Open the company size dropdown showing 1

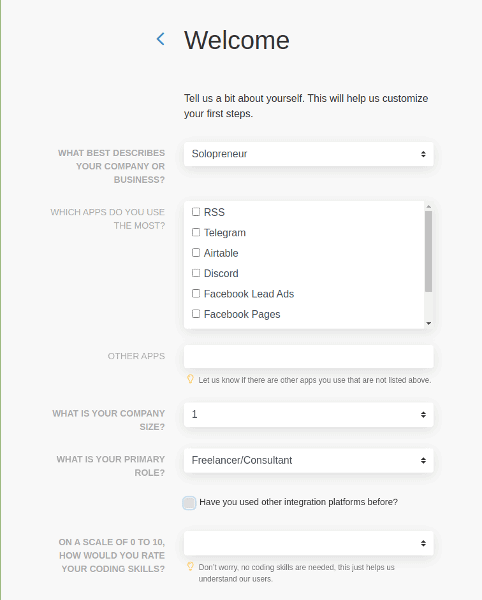(x=309, y=414)
